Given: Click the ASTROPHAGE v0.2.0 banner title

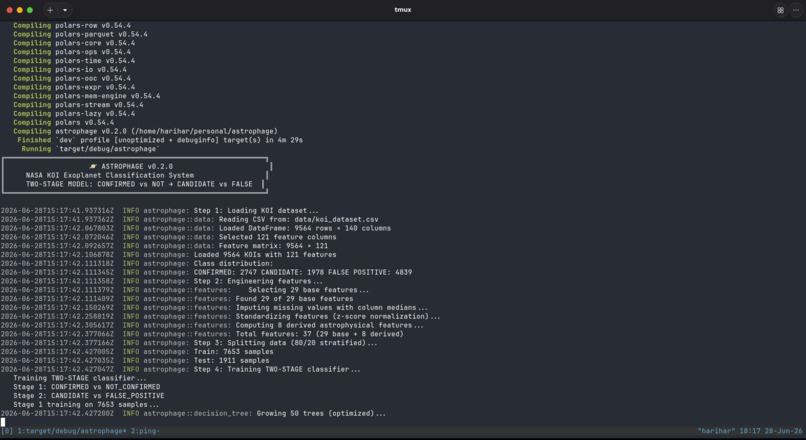Looking at the screenshot, I should click(137, 167).
